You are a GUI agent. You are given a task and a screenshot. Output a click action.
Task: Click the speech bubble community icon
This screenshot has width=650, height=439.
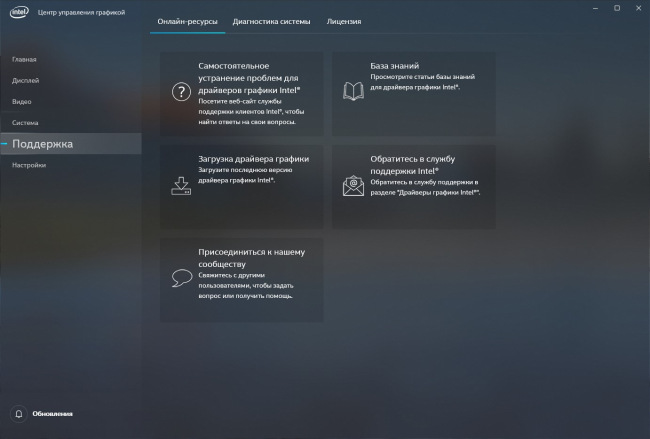tap(182, 278)
